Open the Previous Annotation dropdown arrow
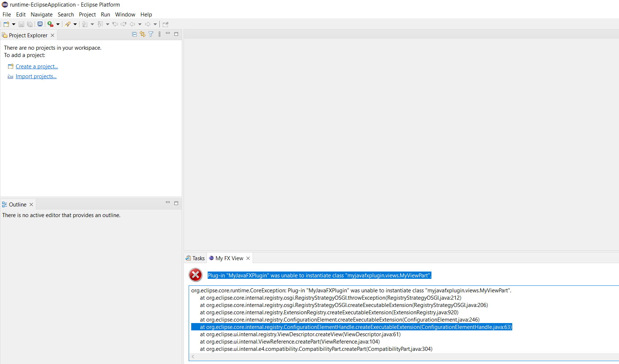Viewport: 619px width, 364px height. coord(107,24)
